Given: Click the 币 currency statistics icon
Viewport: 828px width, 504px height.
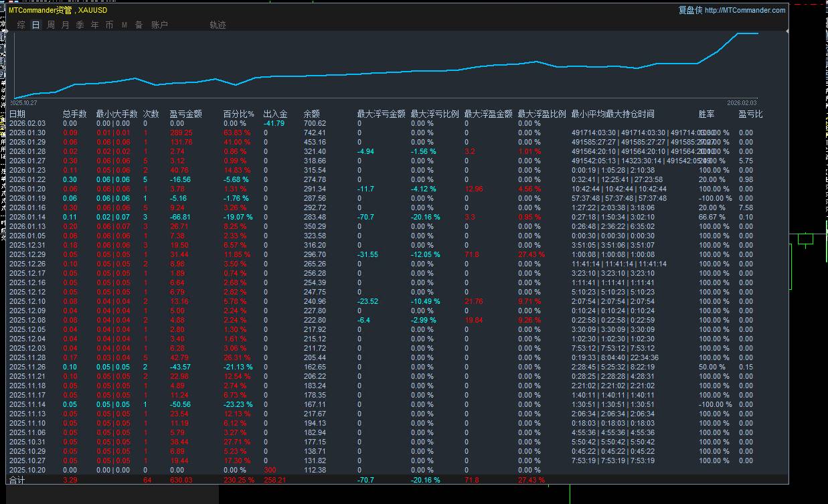Looking at the screenshot, I should coord(108,24).
